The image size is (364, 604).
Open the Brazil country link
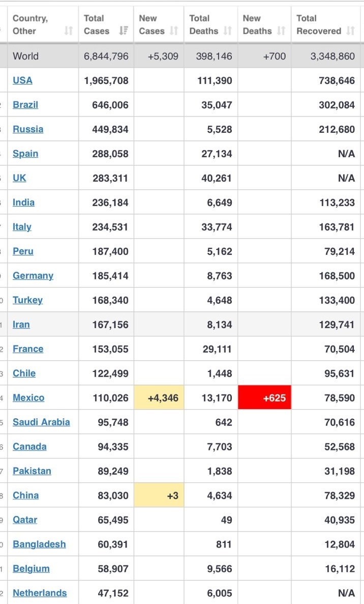[x=25, y=105]
